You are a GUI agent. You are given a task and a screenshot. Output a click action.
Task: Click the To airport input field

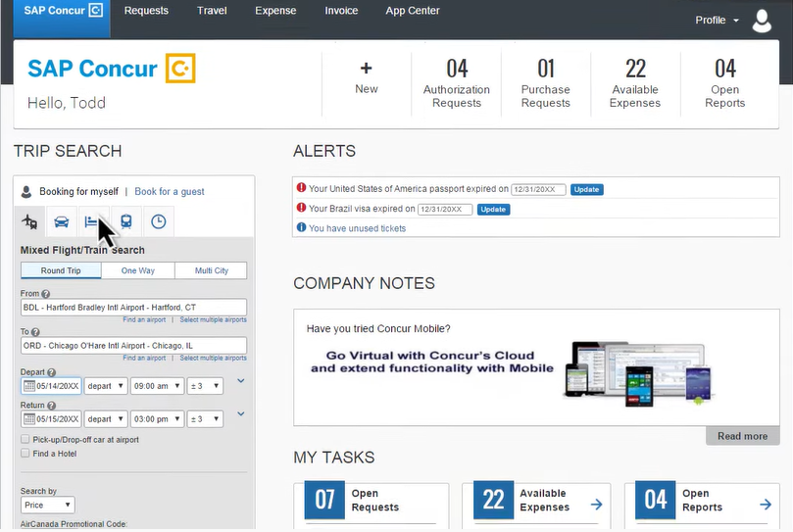[133, 346]
